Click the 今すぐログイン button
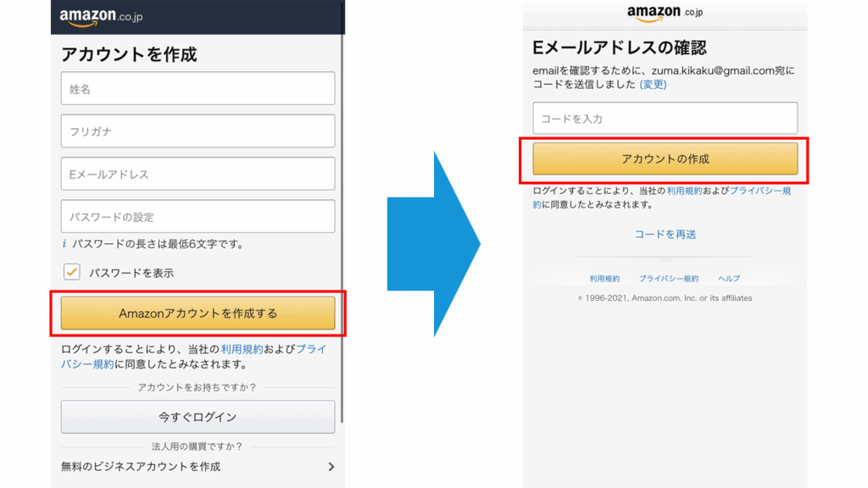868x488 pixels. [198, 417]
